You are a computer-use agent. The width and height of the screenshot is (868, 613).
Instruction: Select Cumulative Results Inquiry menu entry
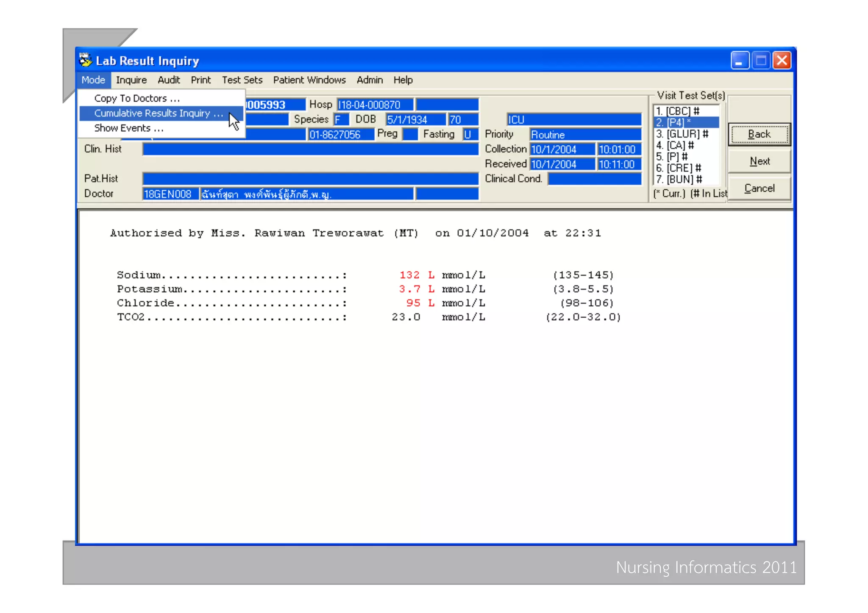(x=158, y=113)
